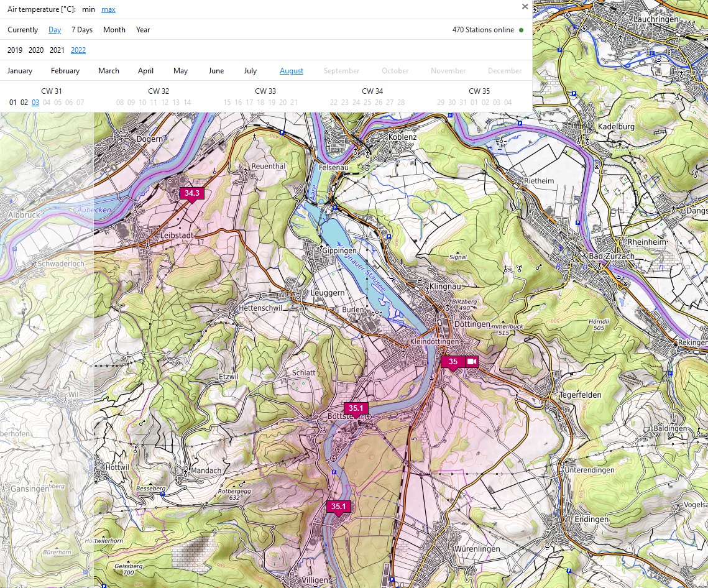Click the webcam icon near Döttingen station

tap(472, 362)
